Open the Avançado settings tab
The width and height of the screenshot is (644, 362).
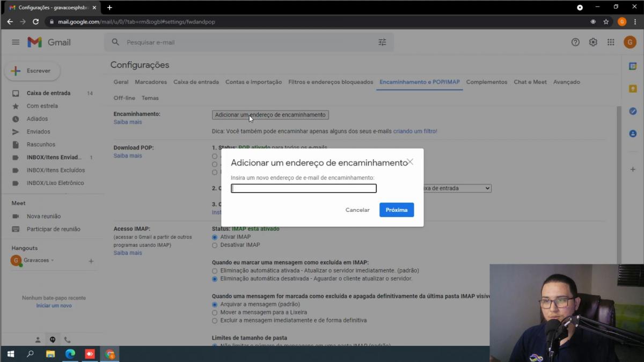(x=567, y=82)
